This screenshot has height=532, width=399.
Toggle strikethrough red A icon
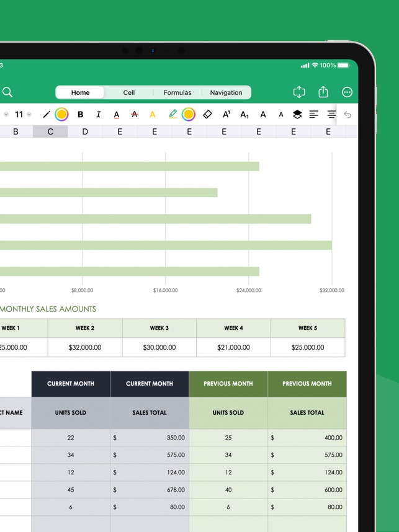pyautogui.click(x=135, y=114)
